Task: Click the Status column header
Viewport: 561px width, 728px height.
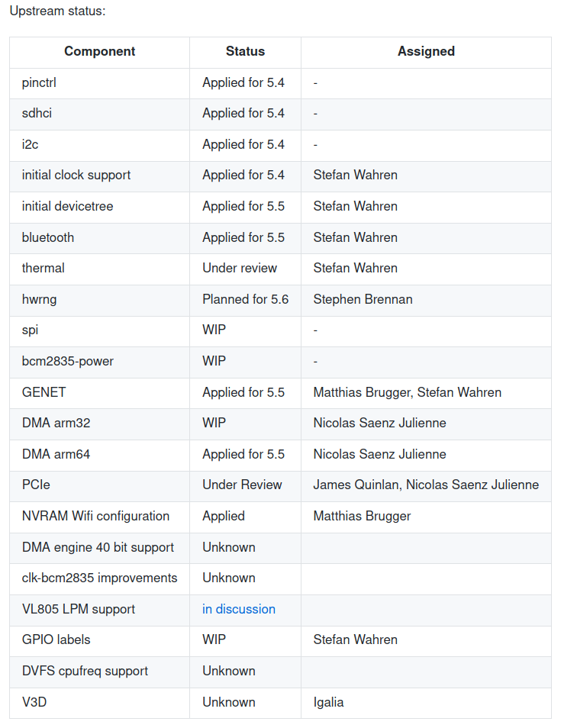Action: pos(245,52)
